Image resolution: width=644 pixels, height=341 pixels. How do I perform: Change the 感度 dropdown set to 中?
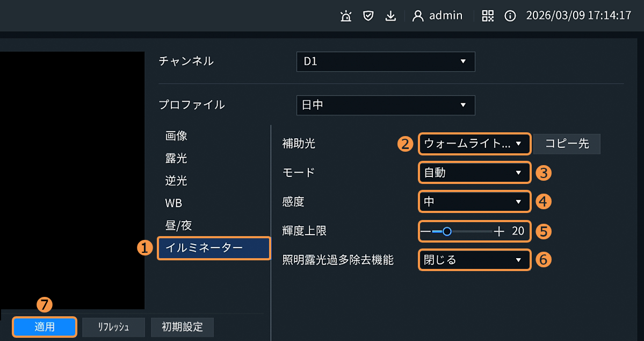pyautogui.click(x=474, y=202)
